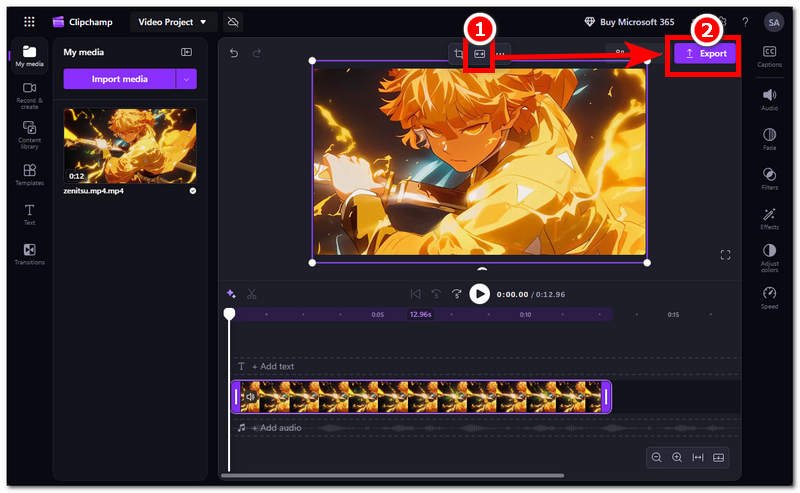Click the horizontal timeline scrollbar
Screen dimensions: 800x493
[393, 476]
